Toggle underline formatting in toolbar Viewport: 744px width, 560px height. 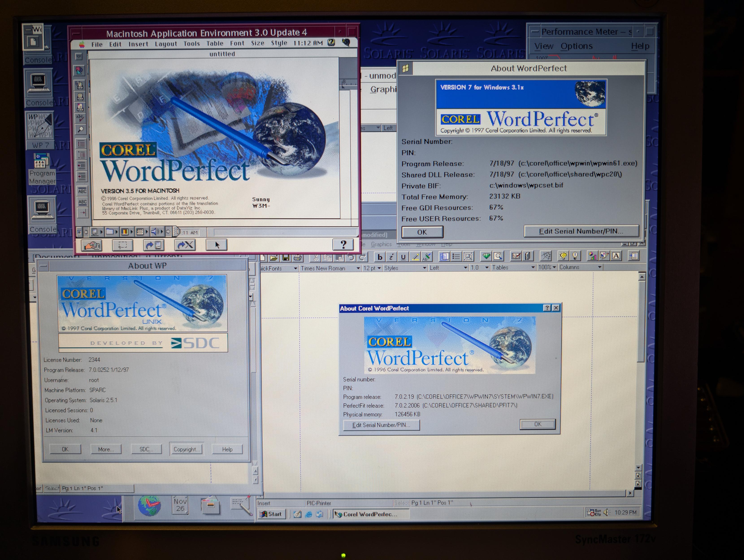pos(403,257)
